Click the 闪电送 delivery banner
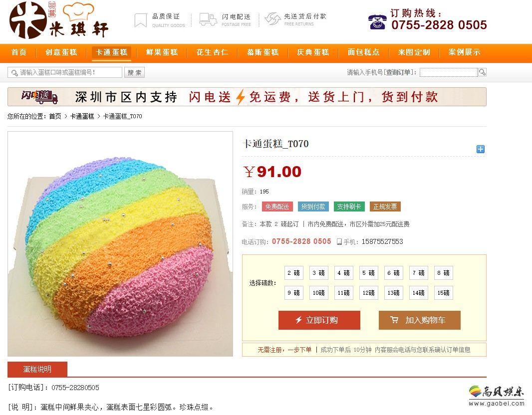532x415 pixels. tap(247, 97)
